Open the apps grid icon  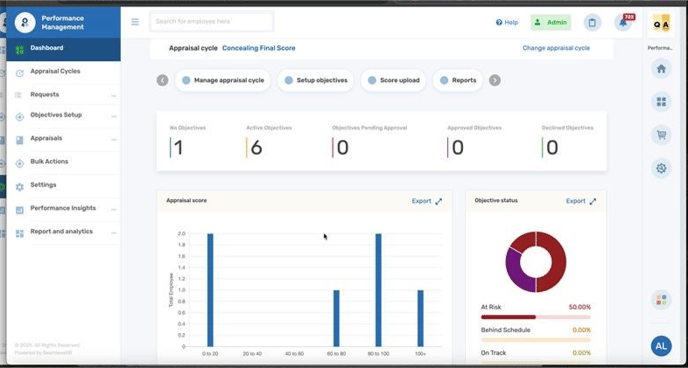coord(661,102)
